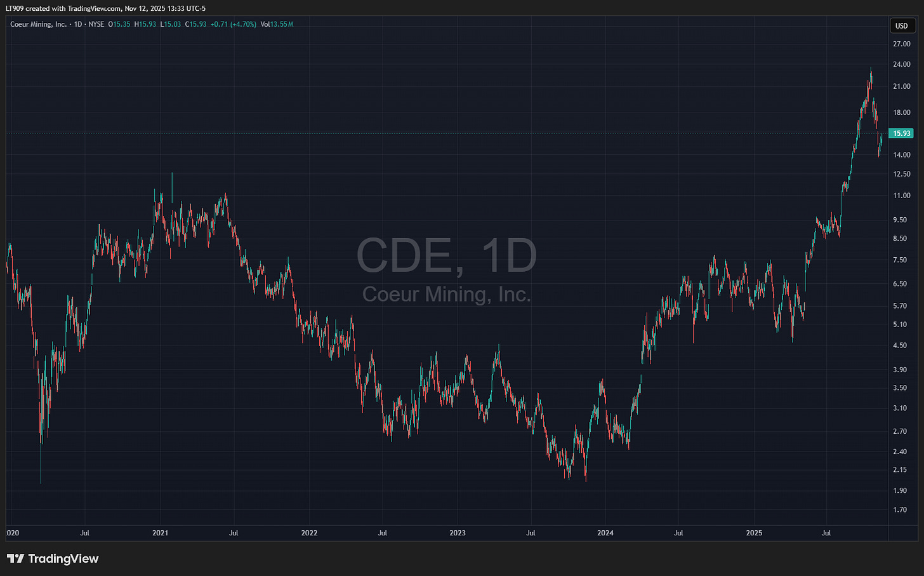924x576 pixels.
Task: Click the 3.10 price axis label
Action: tap(900, 408)
